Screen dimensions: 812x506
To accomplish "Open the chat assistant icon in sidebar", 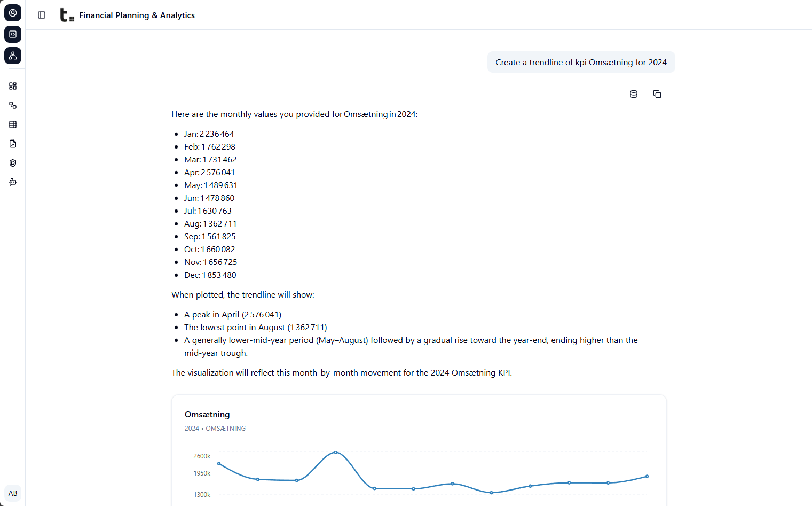I will point(12,182).
